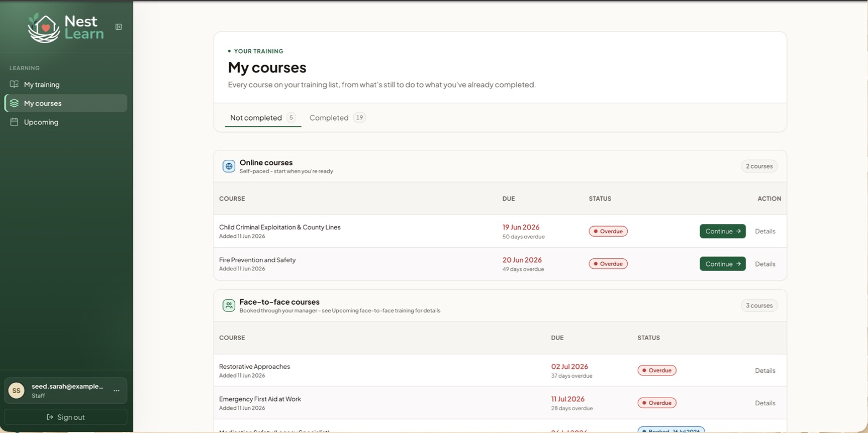Continue the Fire Prevention and Safety course
Screen dimensions: 868x433
coord(722,264)
